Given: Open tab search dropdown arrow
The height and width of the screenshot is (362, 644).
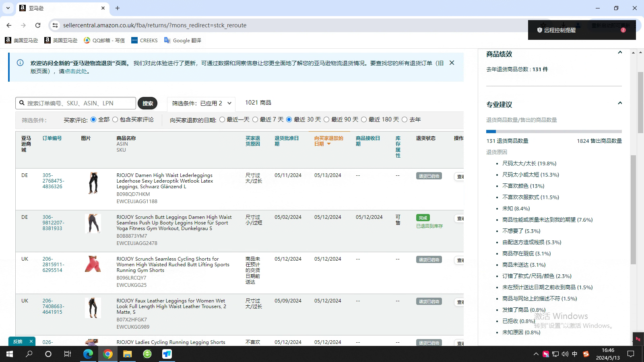Looking at the screenshot, I should [8, 8].
